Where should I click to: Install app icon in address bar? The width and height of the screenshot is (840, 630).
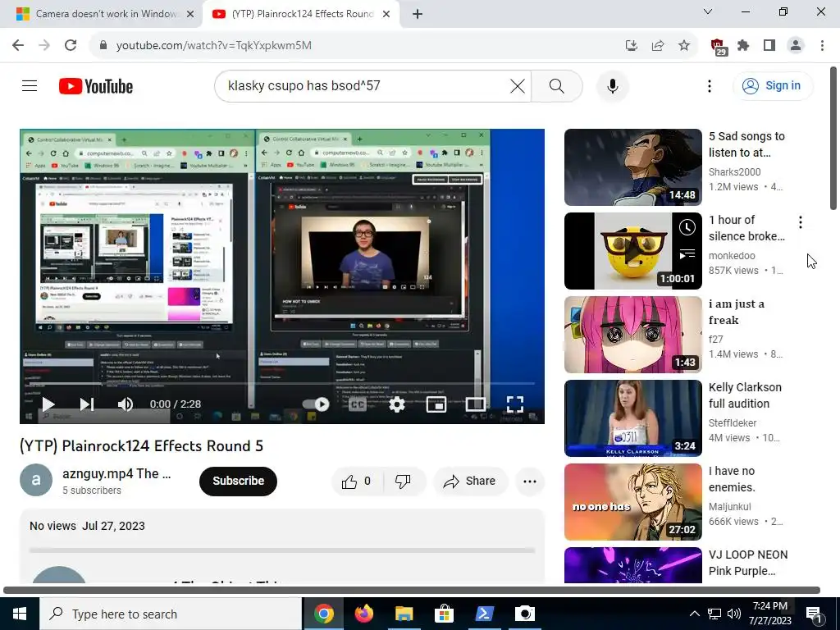(632, 45)
